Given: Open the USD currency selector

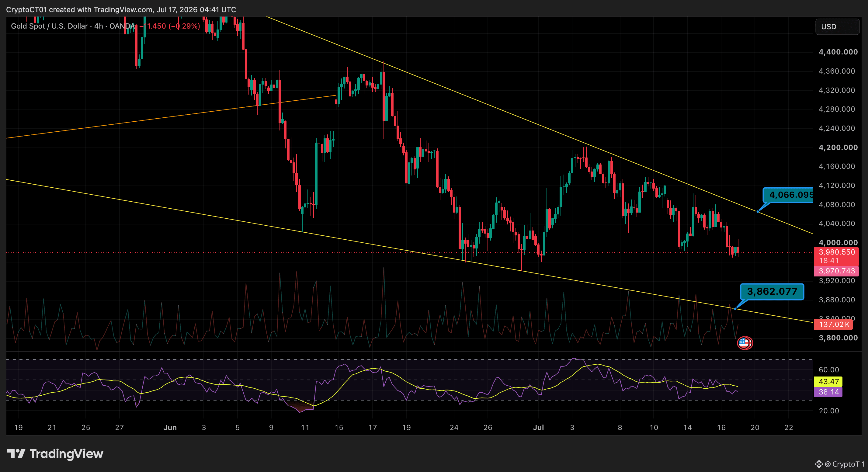Looking at the screenshot, I should 837,27.
